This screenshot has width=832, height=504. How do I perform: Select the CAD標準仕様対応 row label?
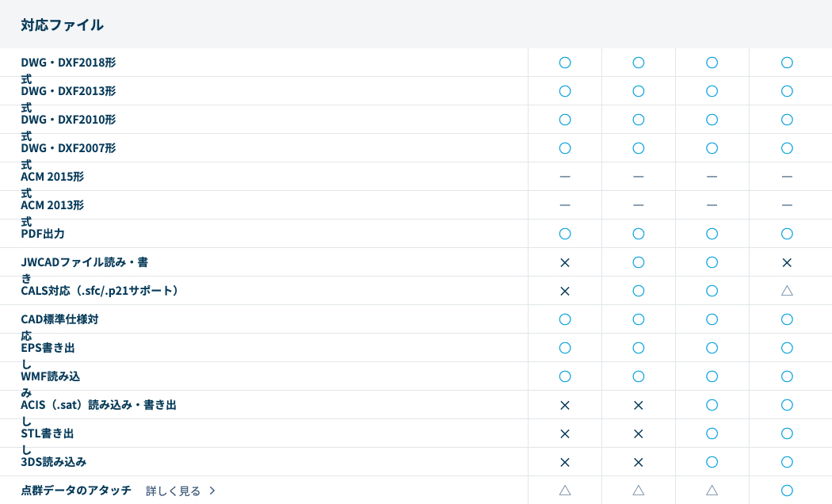tap(59, 319)
